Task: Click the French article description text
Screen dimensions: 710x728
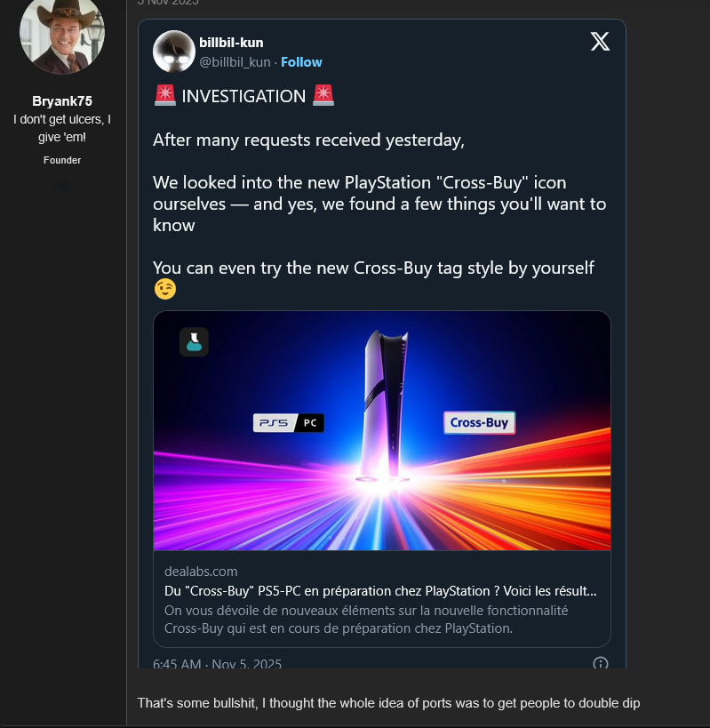Action: [x=366, y=620]
